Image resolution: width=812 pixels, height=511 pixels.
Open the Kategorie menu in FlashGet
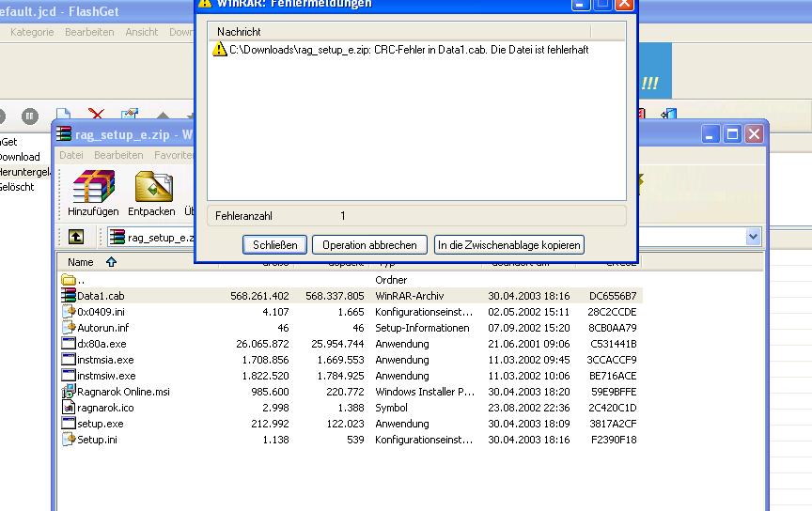(x=32, y=32)
